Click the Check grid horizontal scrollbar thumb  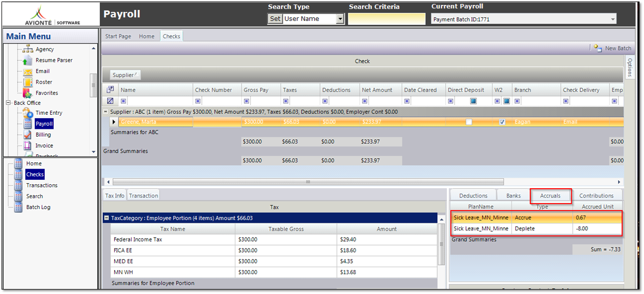pos(308,182)
